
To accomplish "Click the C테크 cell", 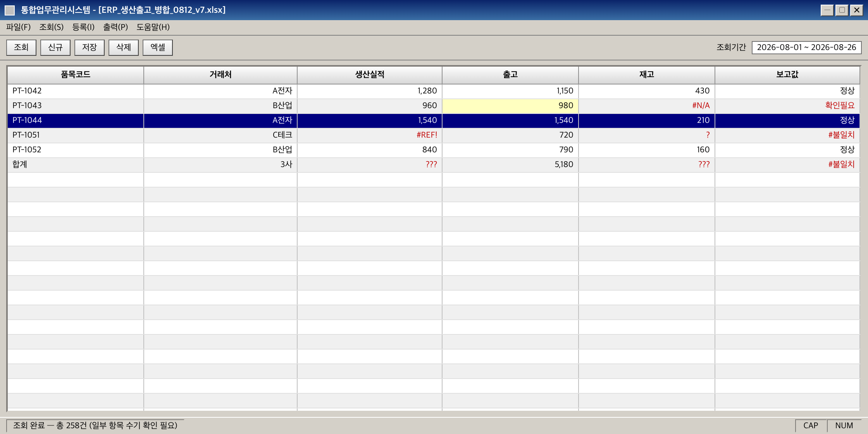I will click(220, 135).
